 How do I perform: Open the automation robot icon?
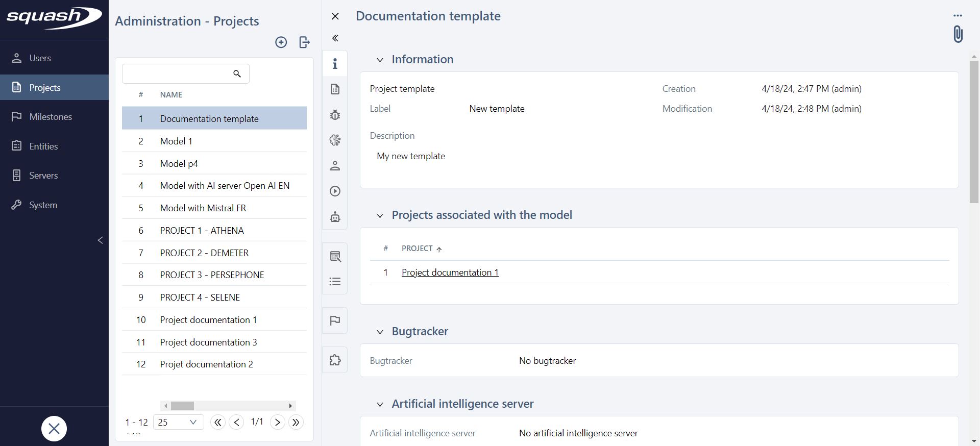(x=335, y=217)
